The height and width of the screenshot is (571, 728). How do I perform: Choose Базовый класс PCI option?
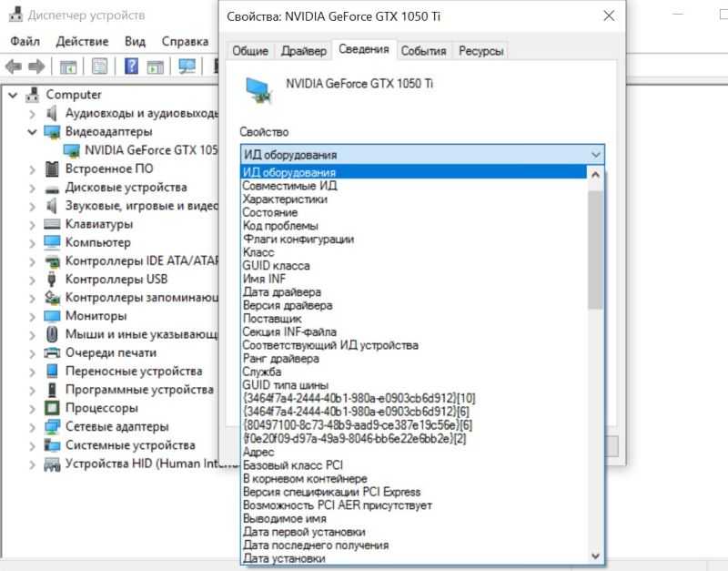tap(293, 465)
